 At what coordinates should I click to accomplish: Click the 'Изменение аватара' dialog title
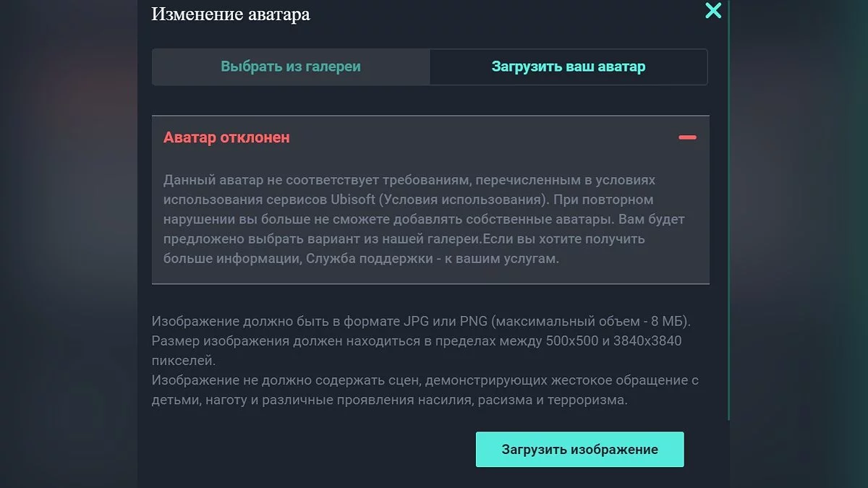tap(231, 14)
